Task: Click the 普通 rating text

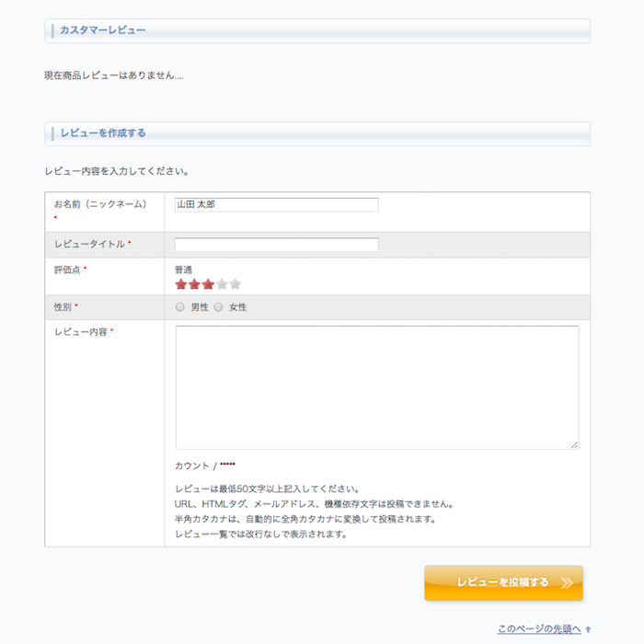Action: [x=183, y=270]
